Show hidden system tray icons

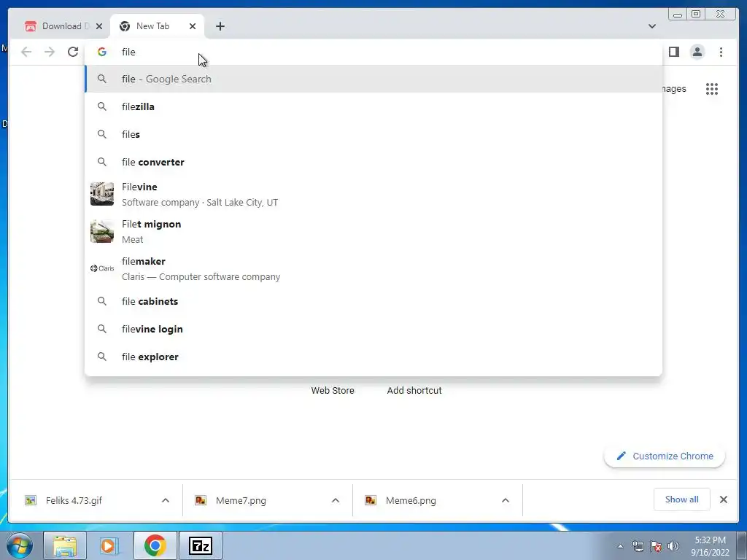(x=620, y=546)
